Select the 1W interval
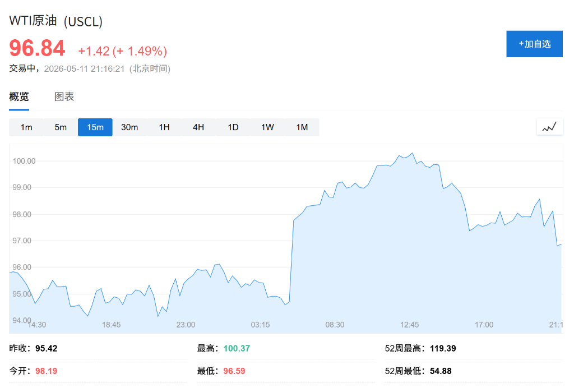 [267, 127]
